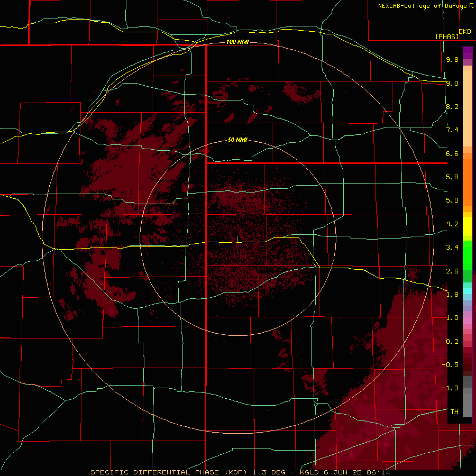Viewport: 476px width, 476px height.
Task: Click the 8.2 value on the color scale
Action: click(x=452, y=106)
